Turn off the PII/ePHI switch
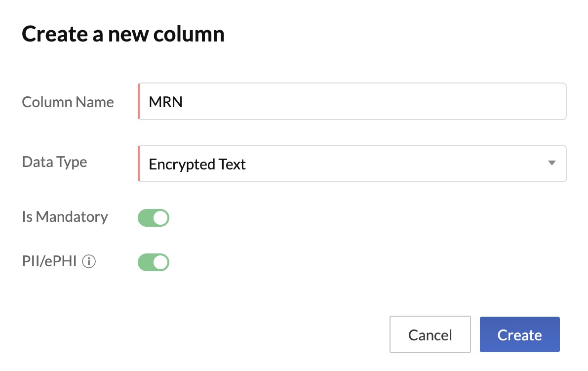 (154, 262)
